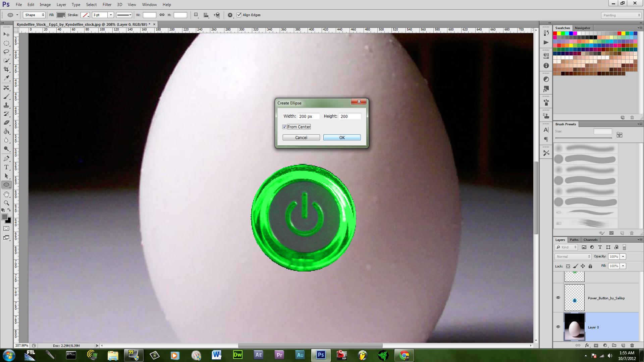The image size is (644, 362).
Task: Select the Hand tool
Action: pos(6,194)
